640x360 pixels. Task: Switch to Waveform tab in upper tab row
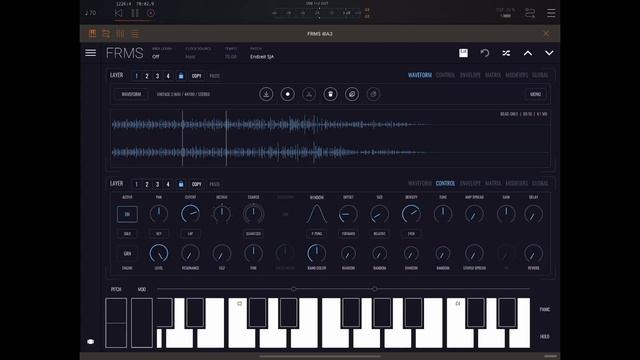420,75
